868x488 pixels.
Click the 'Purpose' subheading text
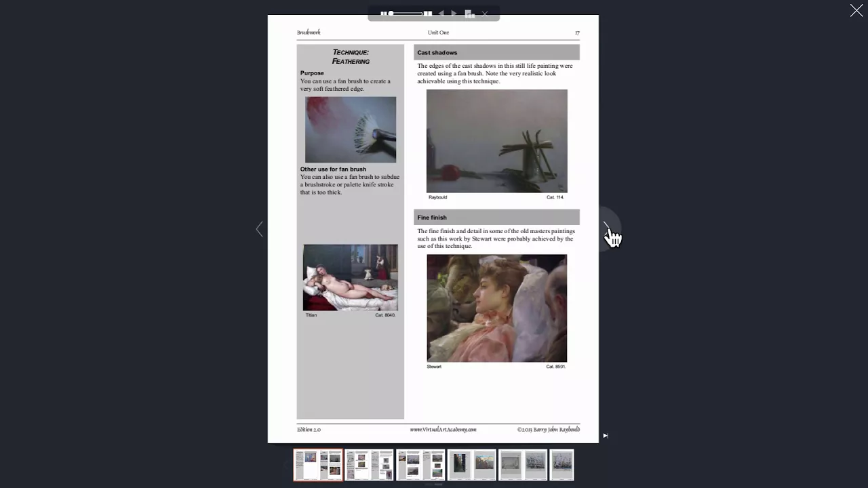click(x=312, y=73)
